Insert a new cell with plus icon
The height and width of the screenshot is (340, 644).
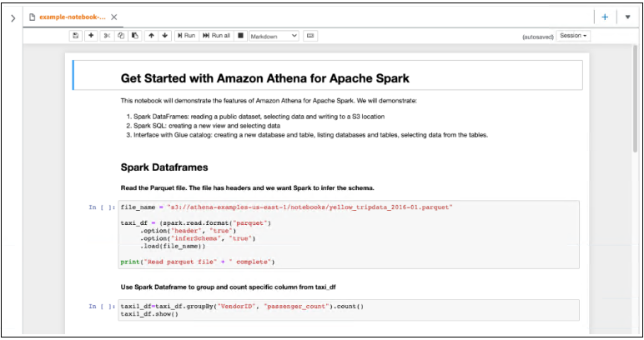coord(91,36)
